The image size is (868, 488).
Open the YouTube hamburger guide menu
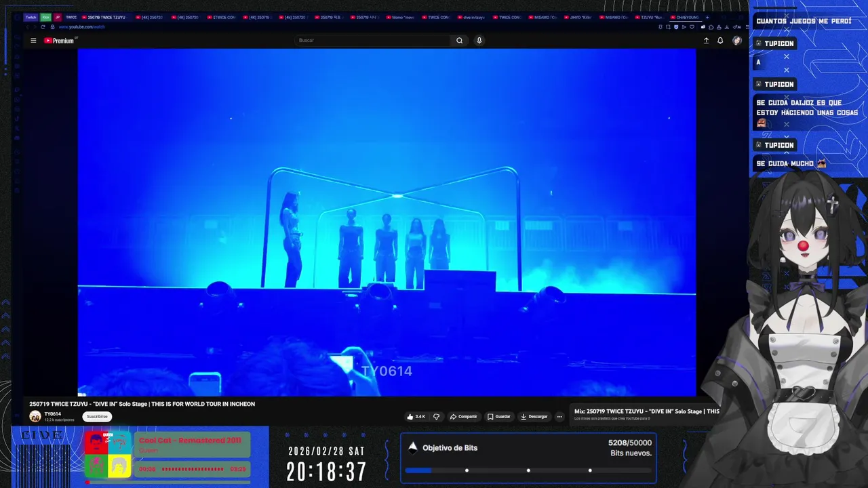point(33,41)
